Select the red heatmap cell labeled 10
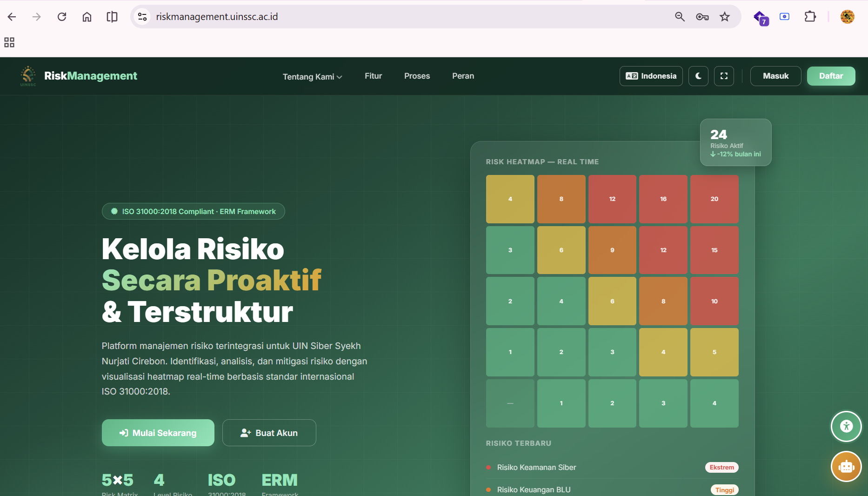The width and height of the screenshot is (868, 496). (714, 301)
